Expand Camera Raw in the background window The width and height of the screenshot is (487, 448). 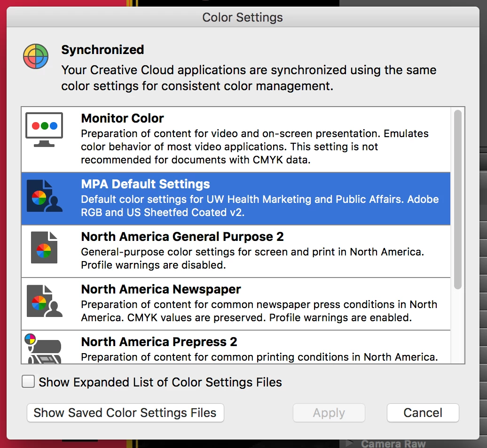[349, 443]
